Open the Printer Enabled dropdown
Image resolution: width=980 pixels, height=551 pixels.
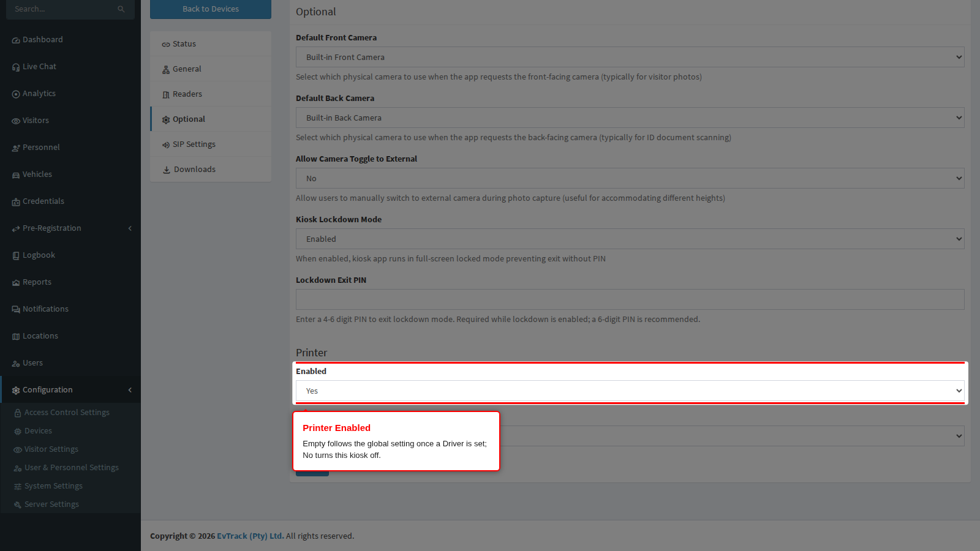(630, 391)
